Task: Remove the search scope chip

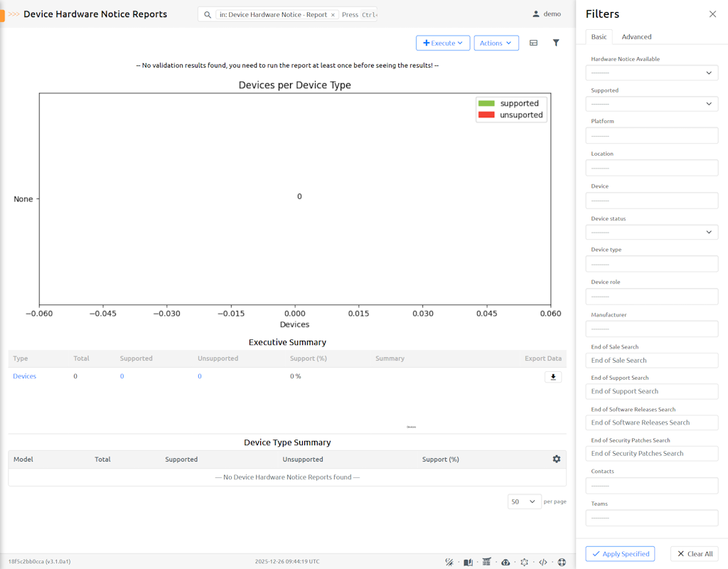Action: 333,15
